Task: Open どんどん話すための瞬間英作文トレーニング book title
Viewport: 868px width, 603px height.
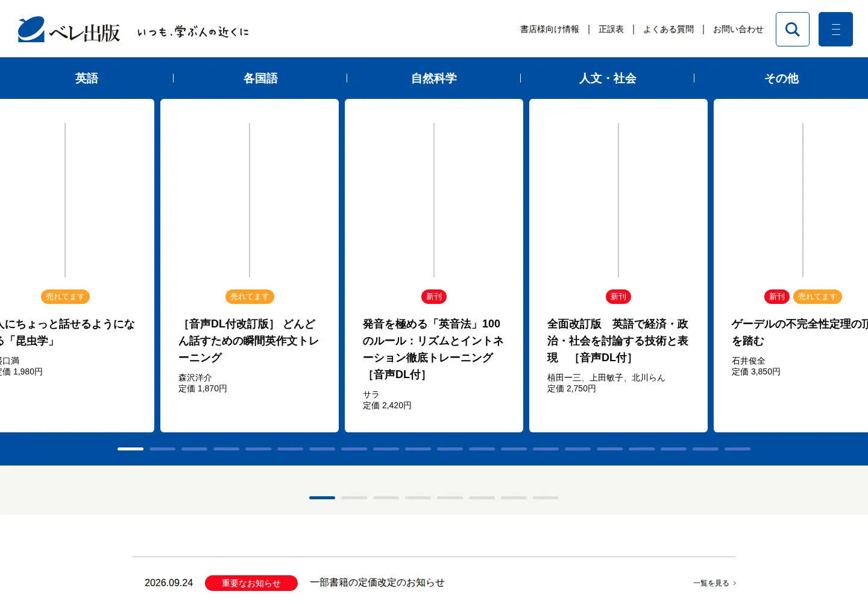Action: pyautogui.click(x=249, y=341)
